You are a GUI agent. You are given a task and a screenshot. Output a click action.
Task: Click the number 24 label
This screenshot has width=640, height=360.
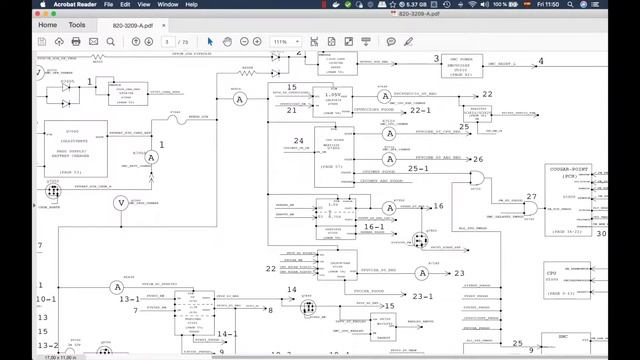299,141
